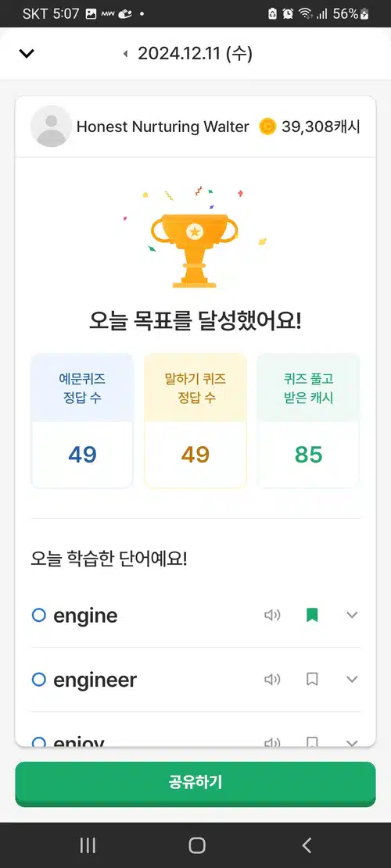This screenshot has width=391, height=868.
Task: Tap the 39,308캐시 balance text
Action: (321, 127)
